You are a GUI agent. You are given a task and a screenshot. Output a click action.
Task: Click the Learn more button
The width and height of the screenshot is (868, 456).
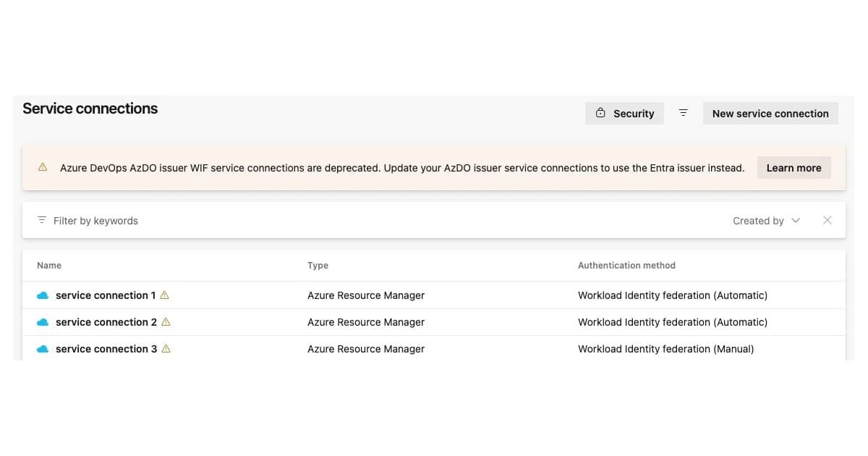[x=793, y=168]
